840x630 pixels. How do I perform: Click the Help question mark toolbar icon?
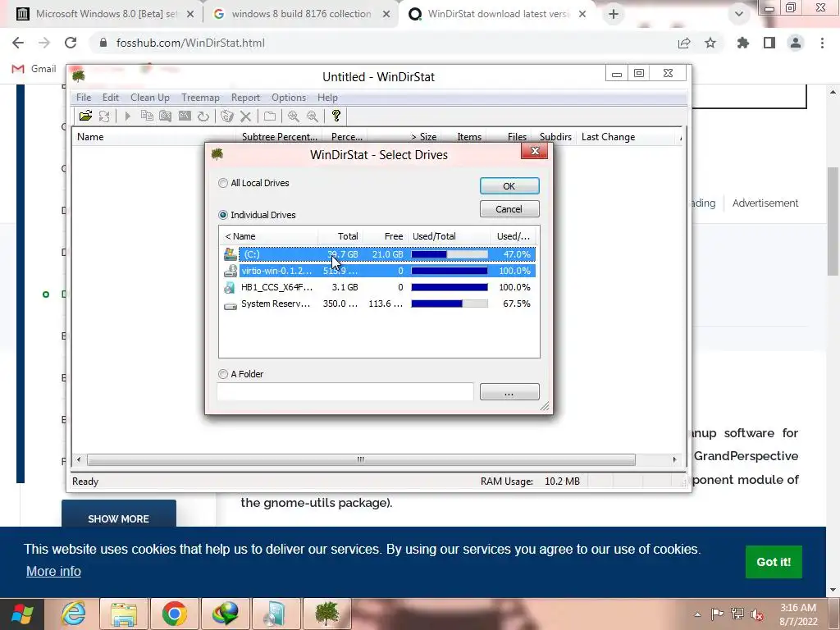(x=336, y=116)
